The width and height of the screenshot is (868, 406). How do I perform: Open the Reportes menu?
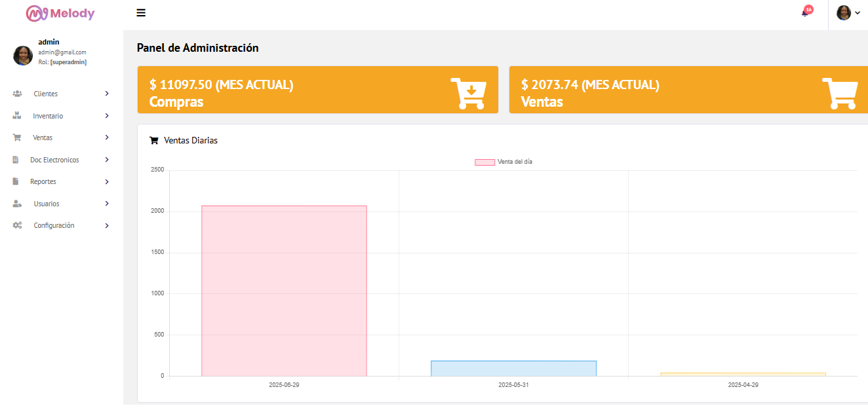(x=62, y=181)
